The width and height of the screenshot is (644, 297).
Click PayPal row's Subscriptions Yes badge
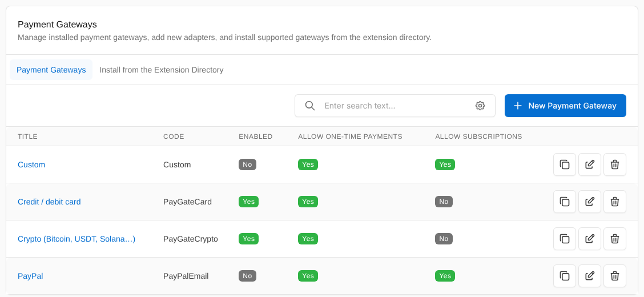click(445, 276)
